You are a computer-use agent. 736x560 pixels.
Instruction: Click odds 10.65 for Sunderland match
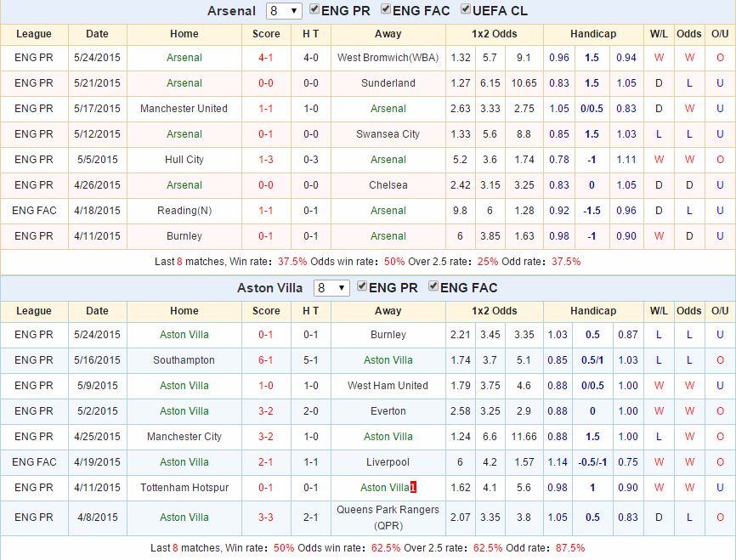click(524, 83)
